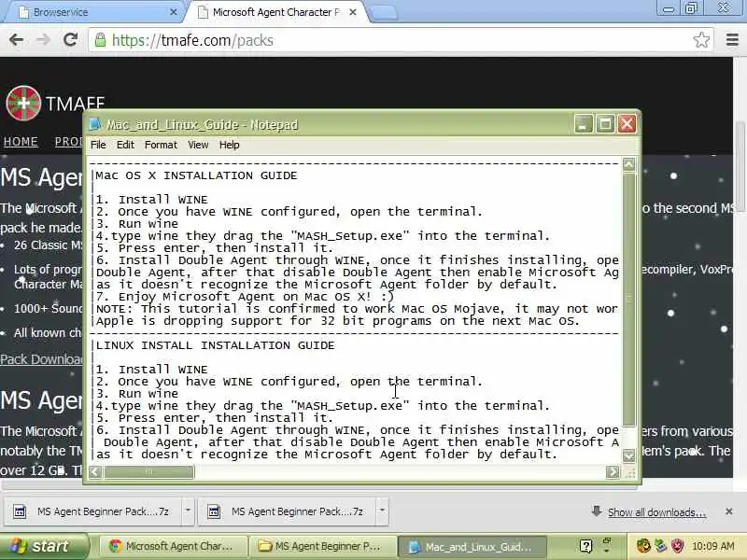The image size is (747, 560).
Task: Click the forward navigation arrow
Action: 43,39
